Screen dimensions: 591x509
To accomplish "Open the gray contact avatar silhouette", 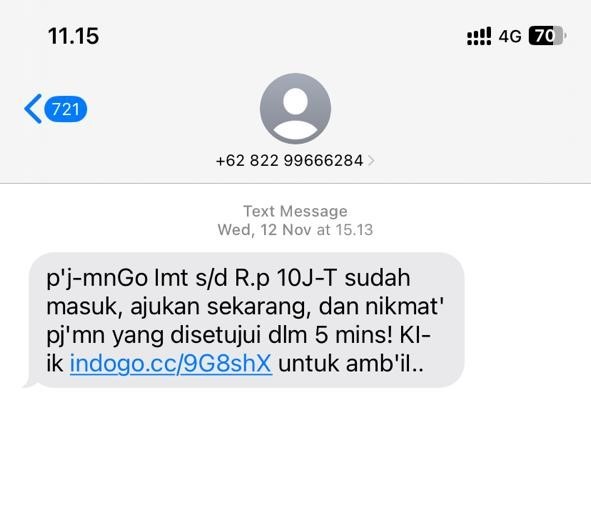I will (295, 109).
